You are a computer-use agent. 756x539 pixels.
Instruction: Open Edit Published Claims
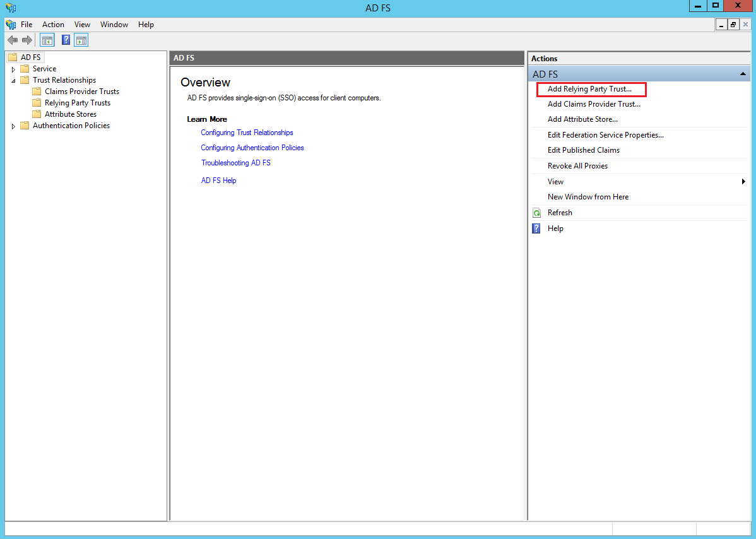point(583,150)
